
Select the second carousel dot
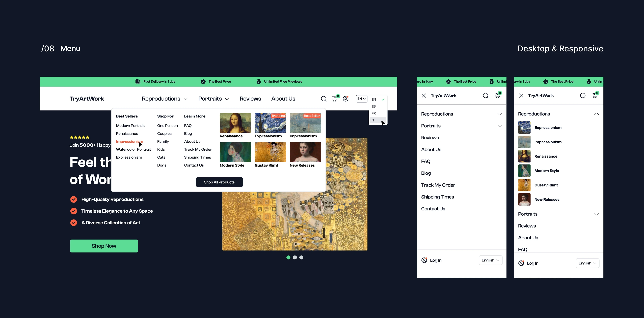(295, 257)
